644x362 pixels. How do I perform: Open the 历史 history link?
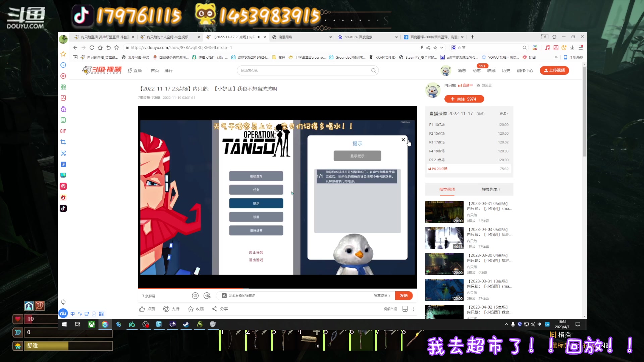[506, 71]
